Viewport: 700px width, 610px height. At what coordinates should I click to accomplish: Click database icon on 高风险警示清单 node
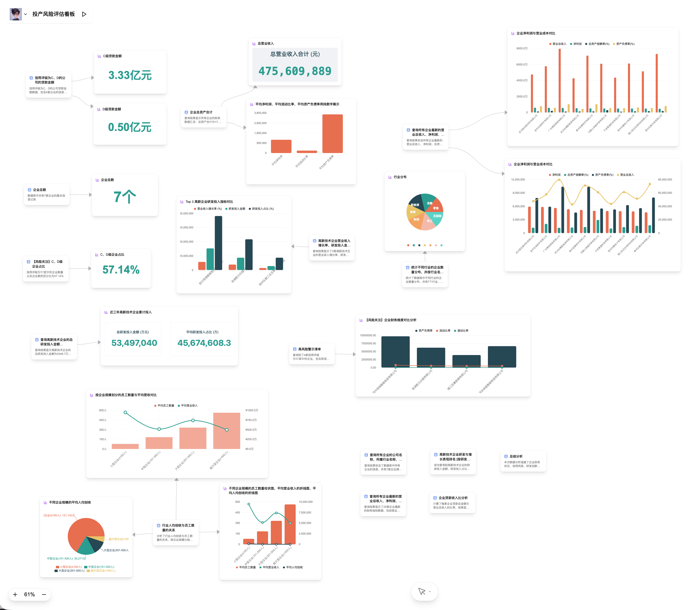coord(295,349)
